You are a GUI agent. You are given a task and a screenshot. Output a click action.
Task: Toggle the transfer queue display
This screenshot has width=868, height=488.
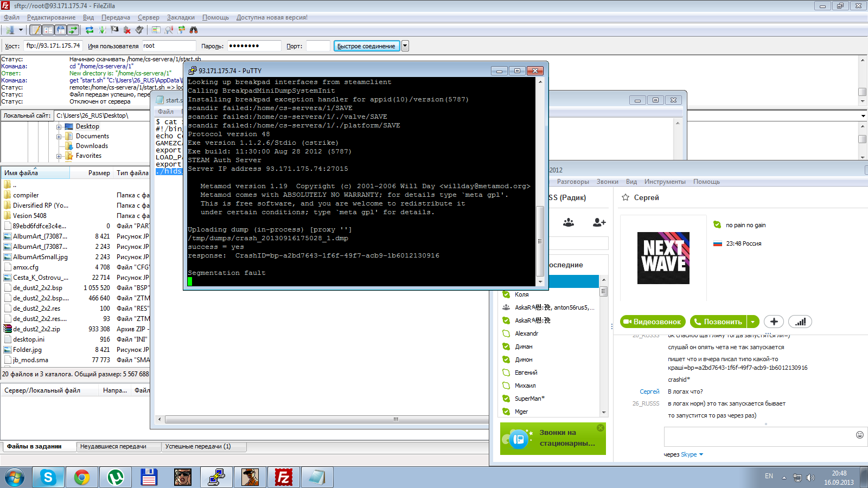tap(73, 30)
